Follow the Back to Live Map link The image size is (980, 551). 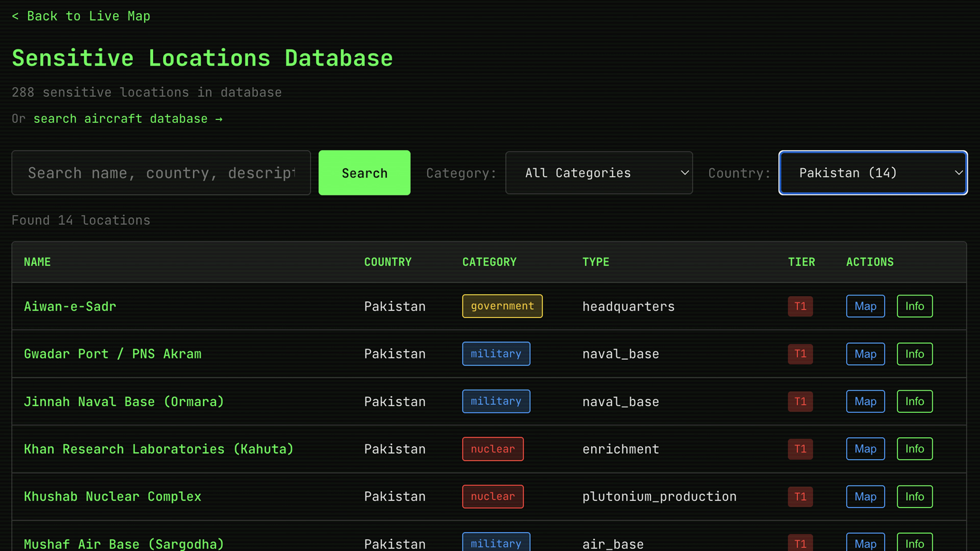point(81,16)
